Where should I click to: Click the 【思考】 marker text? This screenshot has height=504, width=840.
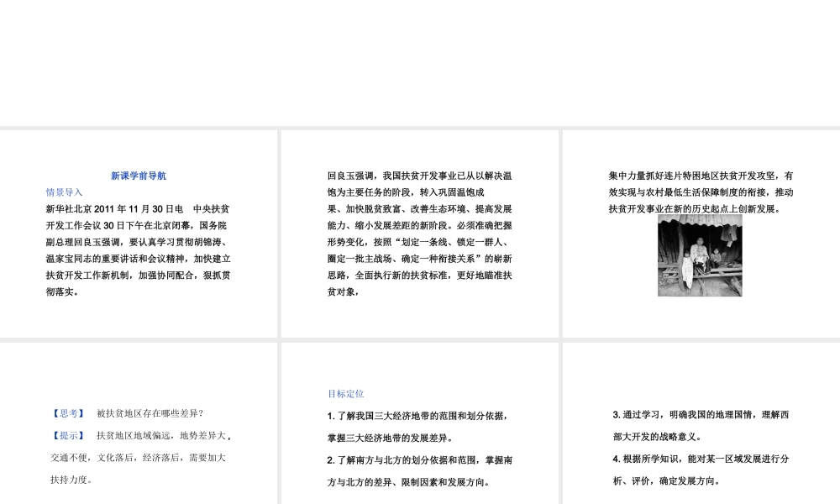pos(66,412)
